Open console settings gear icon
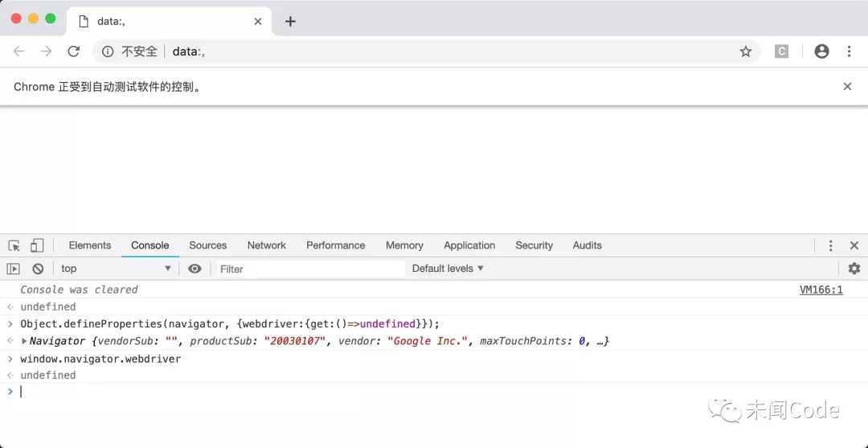The image size is (868, 448). [854, 269]
